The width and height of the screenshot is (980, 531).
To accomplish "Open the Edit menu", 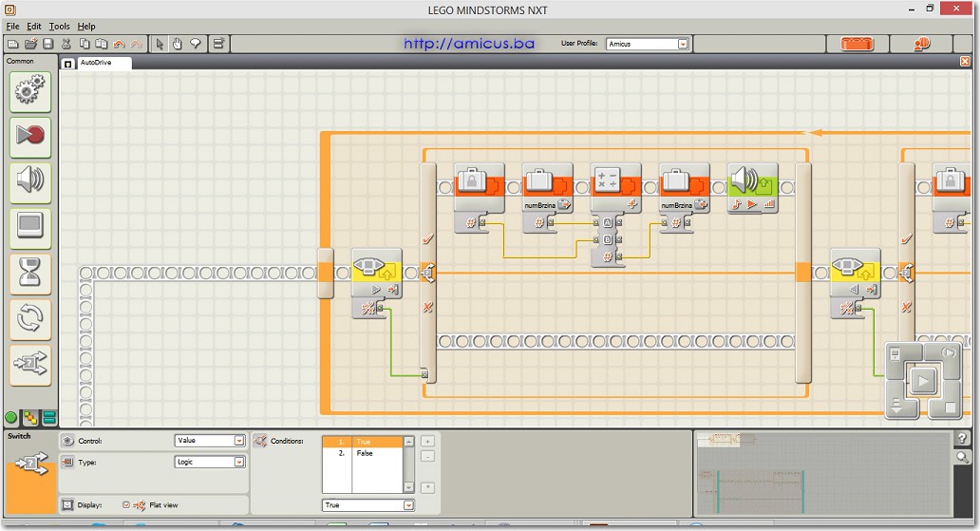I will point(34,27).
